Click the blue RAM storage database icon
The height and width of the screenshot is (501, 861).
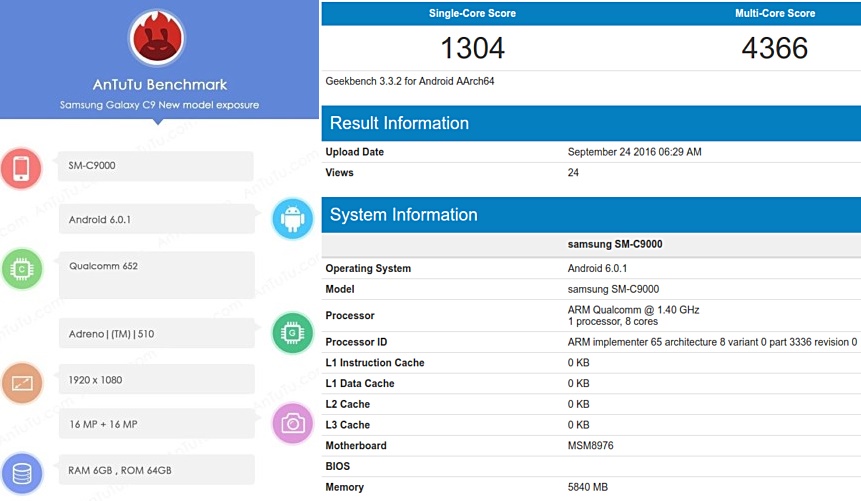pyautogui.click(x=21, y=473)
